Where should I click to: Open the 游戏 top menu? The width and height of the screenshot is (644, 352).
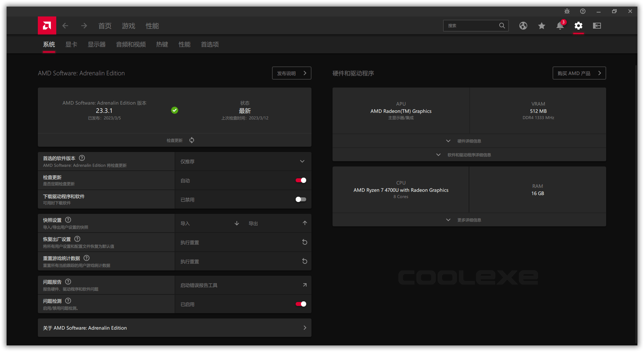point(129,26)
